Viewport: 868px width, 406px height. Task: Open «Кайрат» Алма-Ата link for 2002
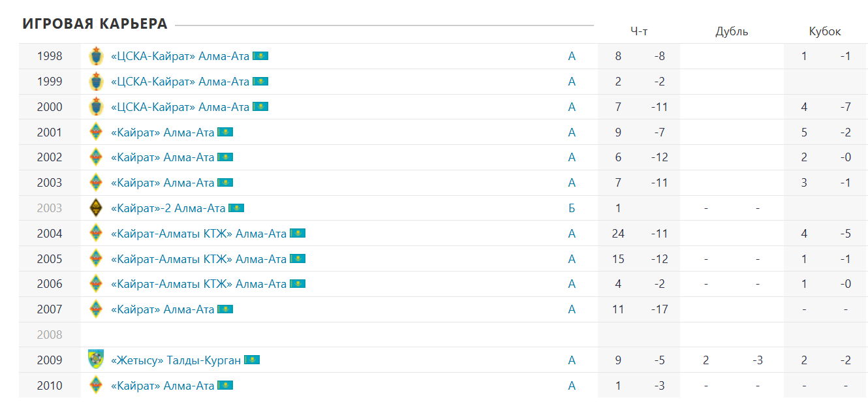tap(163, 157)
